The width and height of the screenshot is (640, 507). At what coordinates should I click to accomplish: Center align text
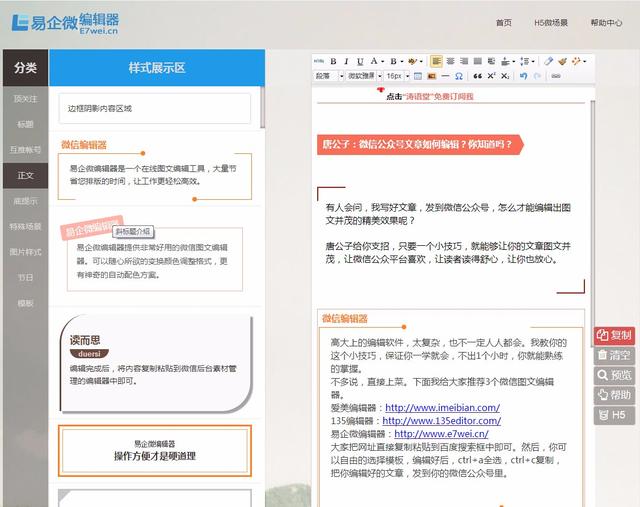click(450, 61)
